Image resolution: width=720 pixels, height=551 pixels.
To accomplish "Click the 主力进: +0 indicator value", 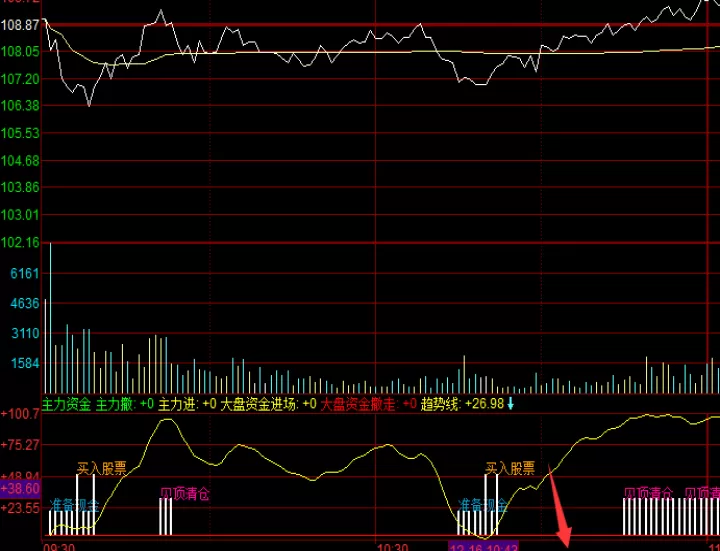I will 187,405.
